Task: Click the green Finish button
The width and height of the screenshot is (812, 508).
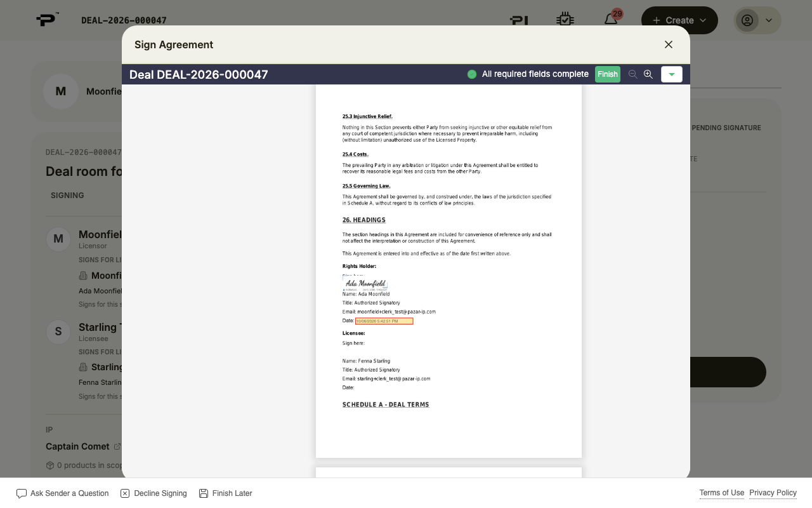Action: coord(607,74)
